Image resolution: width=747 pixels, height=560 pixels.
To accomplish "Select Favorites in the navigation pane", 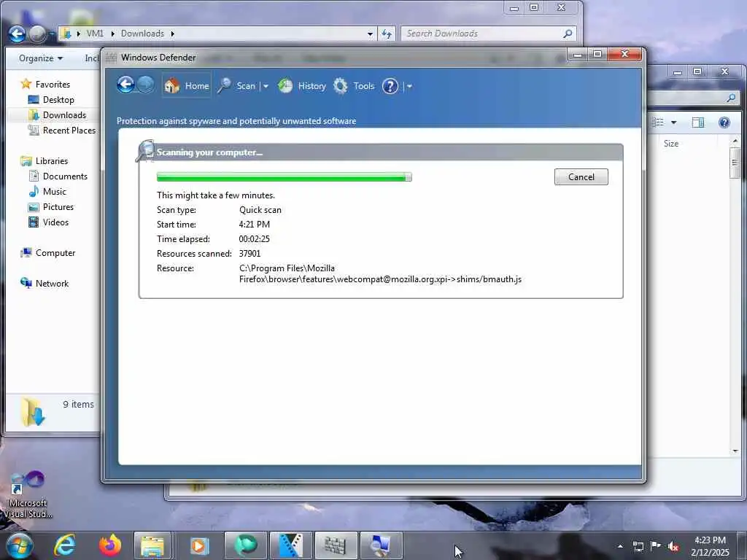I will [53, 85].
